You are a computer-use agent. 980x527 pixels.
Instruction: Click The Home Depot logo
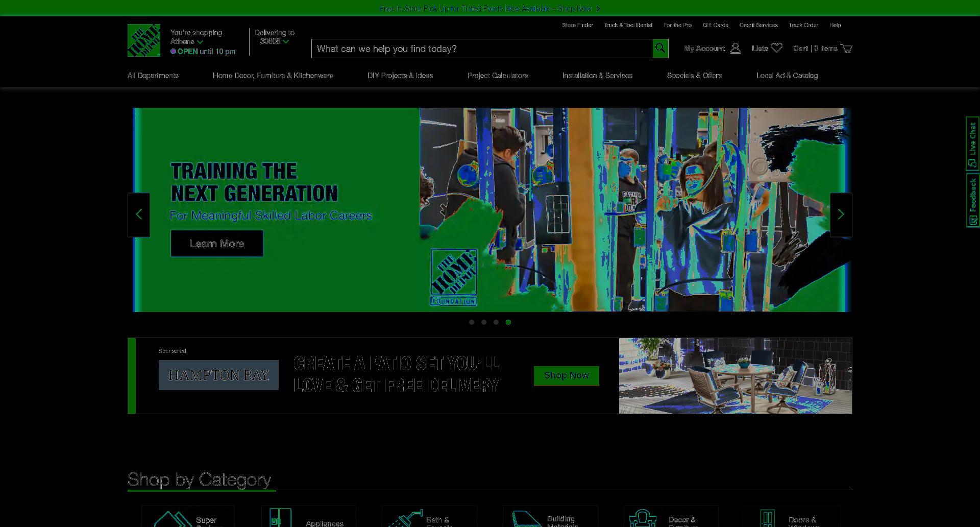[144, 40]
